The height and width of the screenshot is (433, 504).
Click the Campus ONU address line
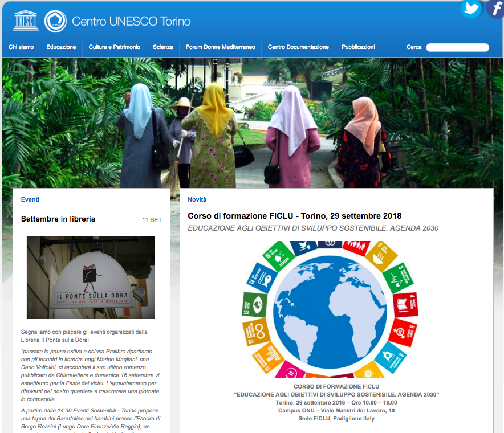[x=336, y=411]
